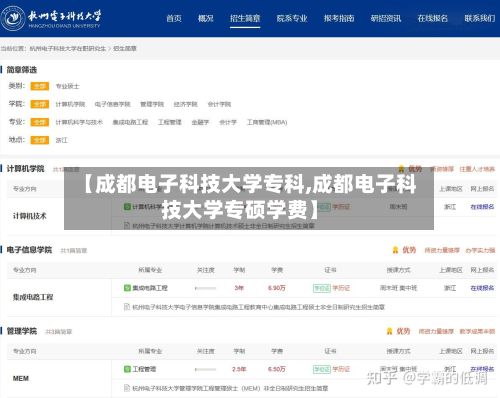Screen dimensions: 500x398
Task: Select 全部 in the 学院 filter row
Action: pos(40,104)
